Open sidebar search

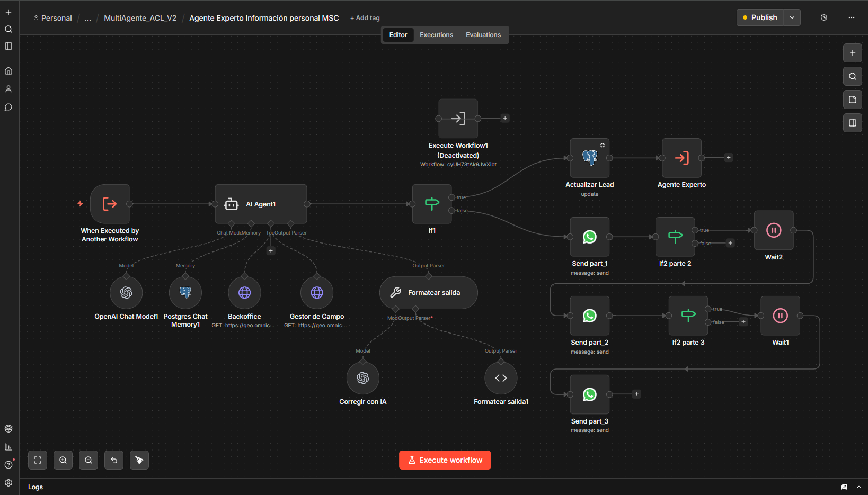click(8, 29)
